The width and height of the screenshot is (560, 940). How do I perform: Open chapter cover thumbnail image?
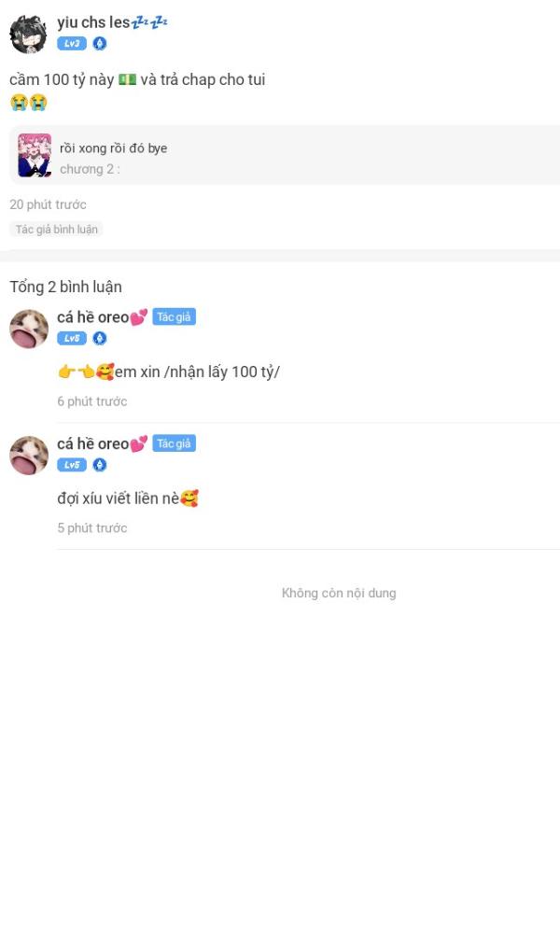tap(35, 155)
